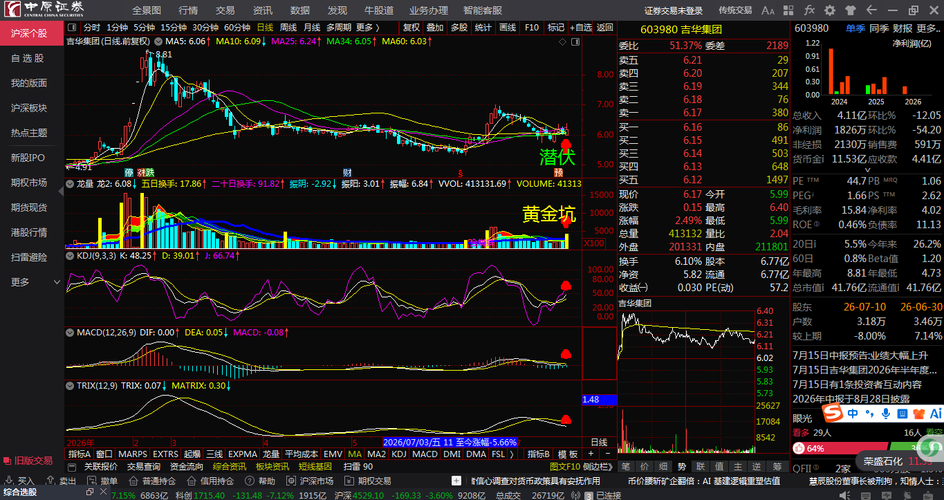Open the 帮助 help icon

(x=249, y=481)
